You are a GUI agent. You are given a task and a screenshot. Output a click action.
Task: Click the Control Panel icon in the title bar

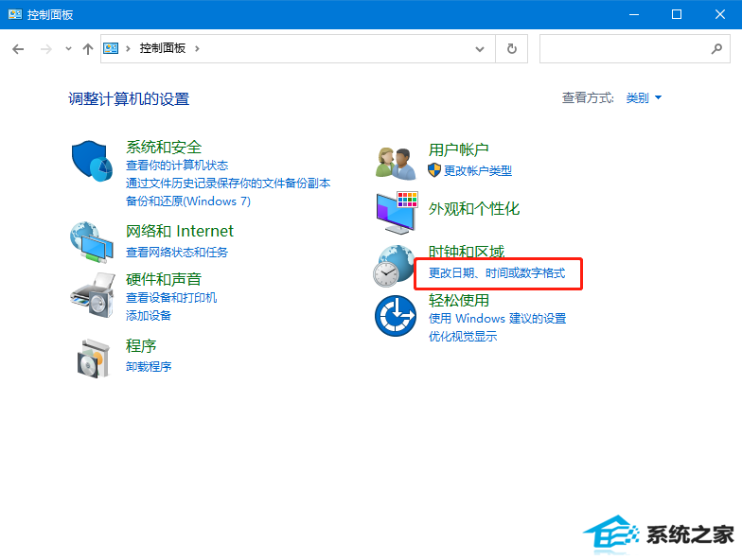[15, 14]
